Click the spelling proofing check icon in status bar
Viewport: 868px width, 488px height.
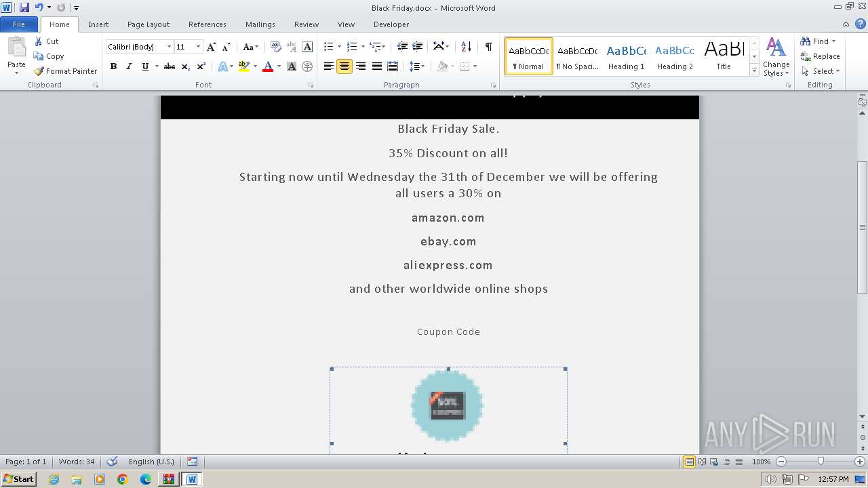coord(113,462)
